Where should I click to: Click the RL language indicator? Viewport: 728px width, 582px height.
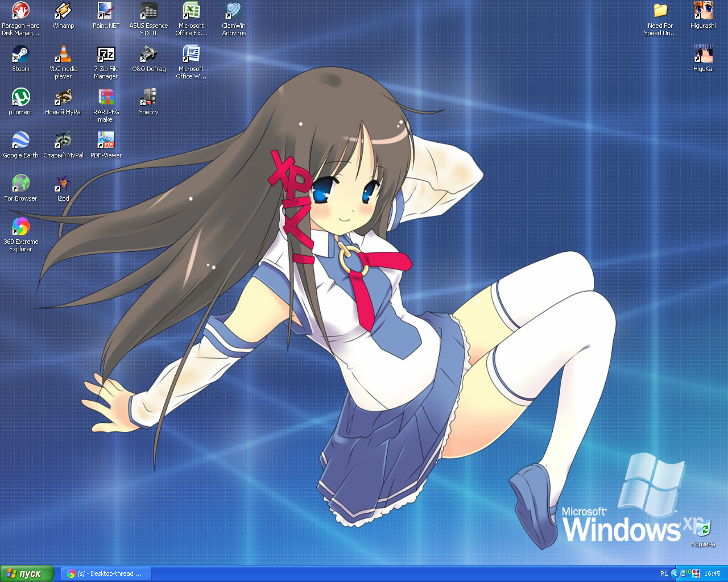coord(664,573)
